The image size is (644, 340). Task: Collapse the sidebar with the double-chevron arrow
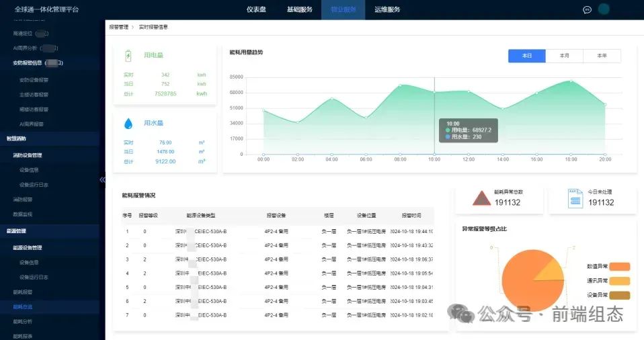point(102,179)
